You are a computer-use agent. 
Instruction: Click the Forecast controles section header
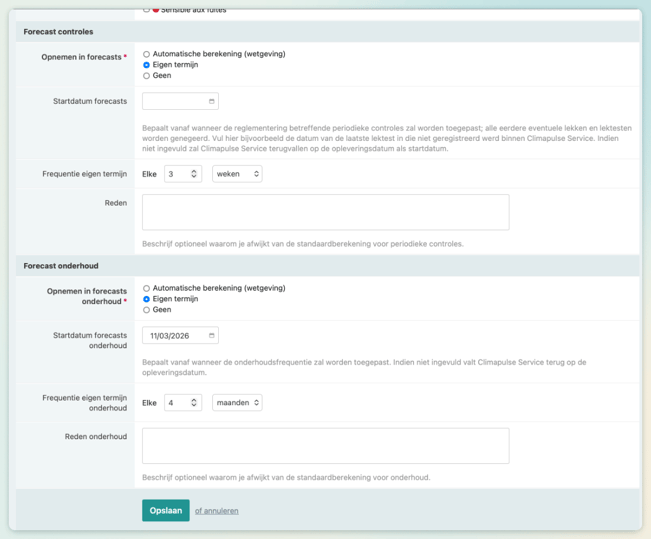[59, 32]
